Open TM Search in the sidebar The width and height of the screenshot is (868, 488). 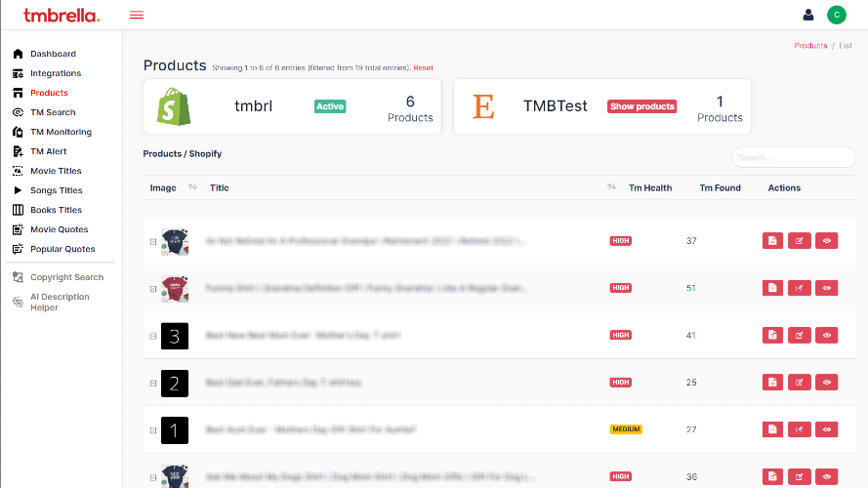pyautogui.click(x=53, y=112)
